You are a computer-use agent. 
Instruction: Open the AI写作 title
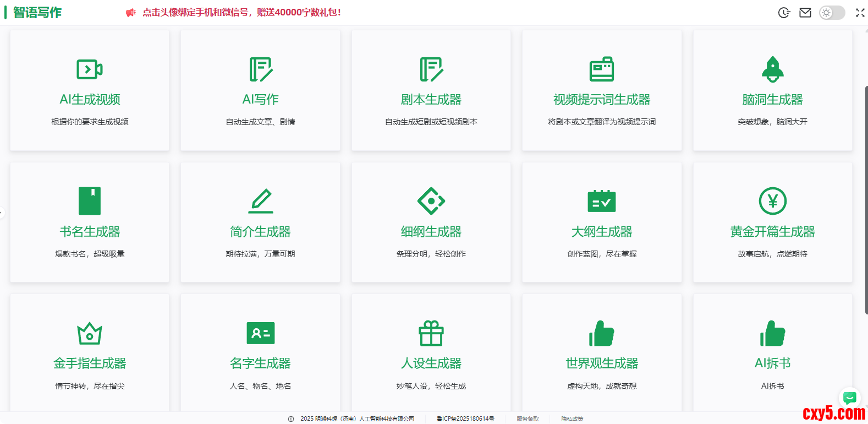click(x=261, y=100)
